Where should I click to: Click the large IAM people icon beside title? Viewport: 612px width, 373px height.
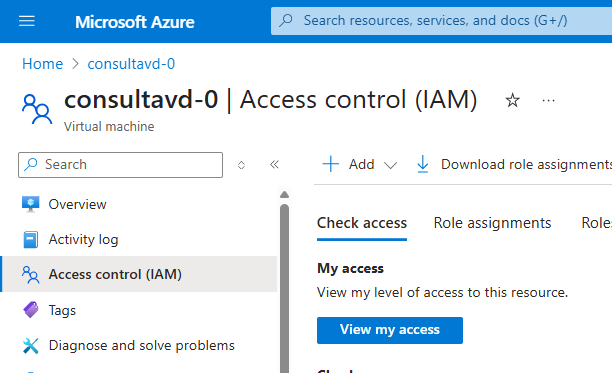tap(37, 109)
